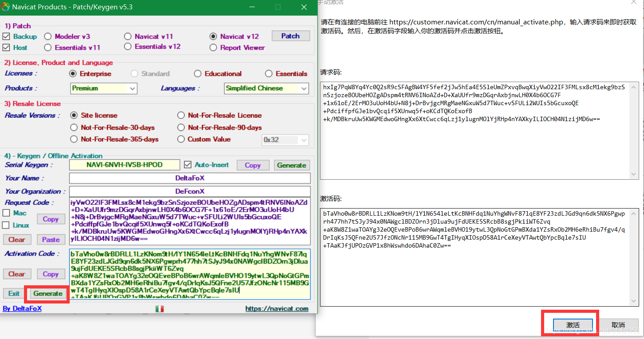The width and height of the screenshot is (644, 339).
Task: Click the 取消 button
Action: (618, 325)
